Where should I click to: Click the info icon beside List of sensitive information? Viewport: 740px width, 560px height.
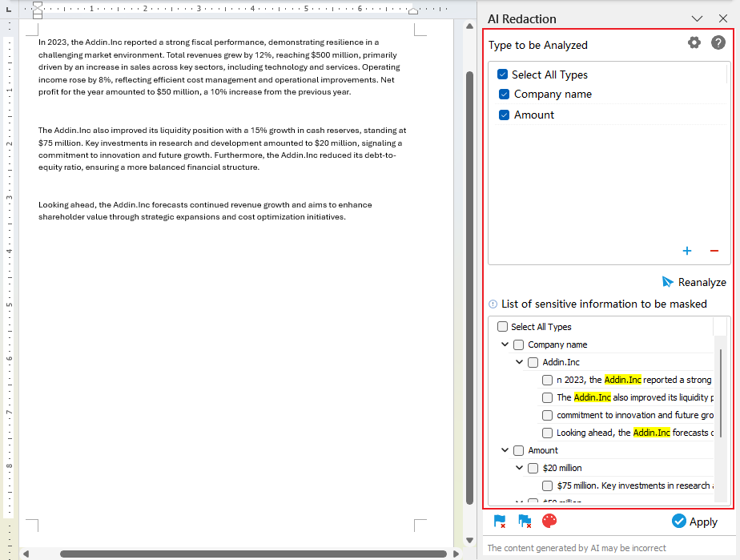[x=493, y=304]
